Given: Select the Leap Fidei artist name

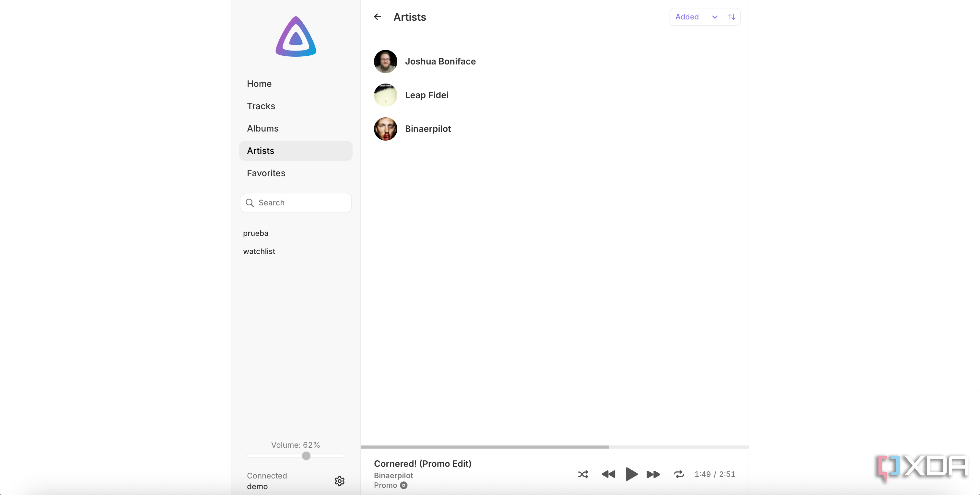Looking at the screenshot, I should (x=426, y=95).
